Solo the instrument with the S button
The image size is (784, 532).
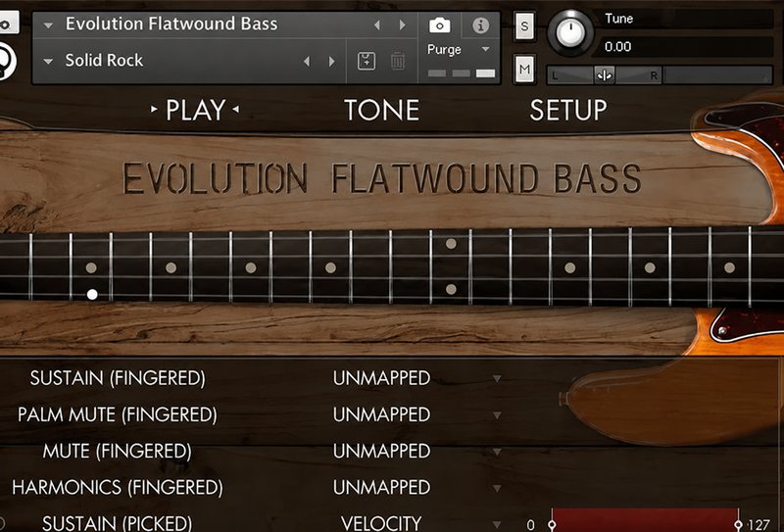click(x=524, y=26)
